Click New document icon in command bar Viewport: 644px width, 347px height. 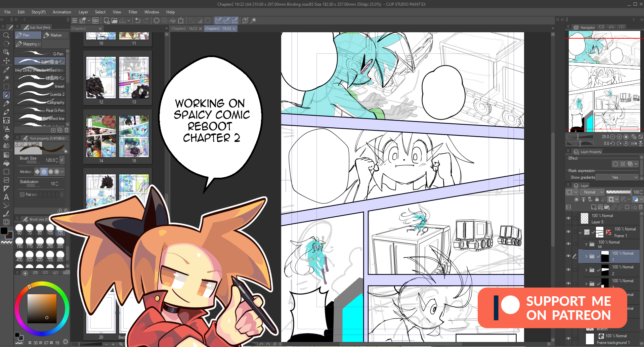pyautogui.click(x=106, y=20)
